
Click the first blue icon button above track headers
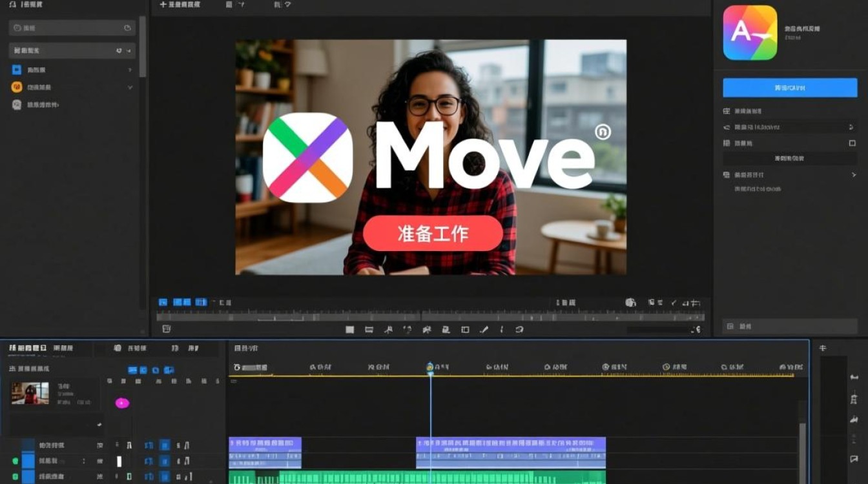pyautogui.click(x=132, y=370)
